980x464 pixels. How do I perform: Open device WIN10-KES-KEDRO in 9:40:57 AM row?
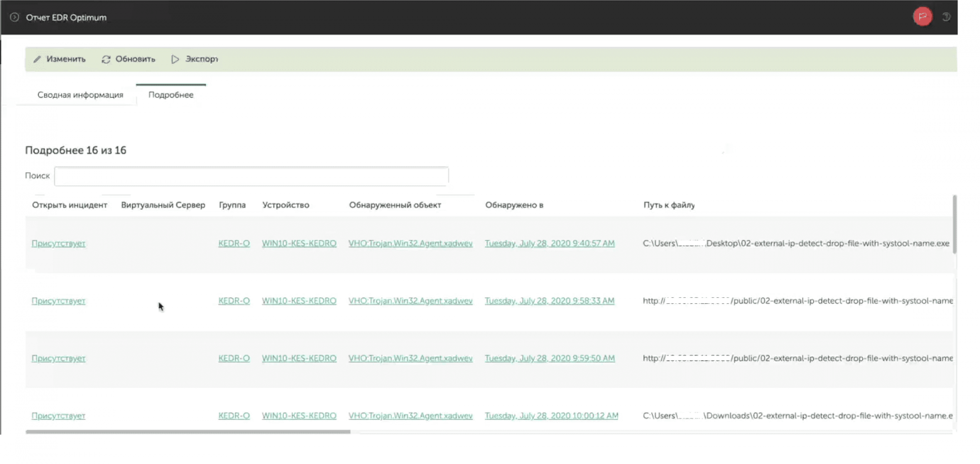click(299, 244)
